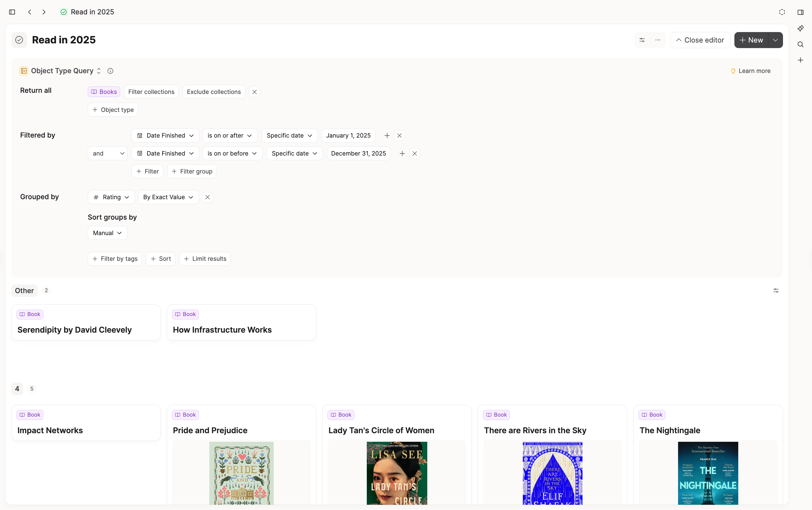Screen dimensions: 812x510
Task: Click Limit results button
Action: (205, 259)
